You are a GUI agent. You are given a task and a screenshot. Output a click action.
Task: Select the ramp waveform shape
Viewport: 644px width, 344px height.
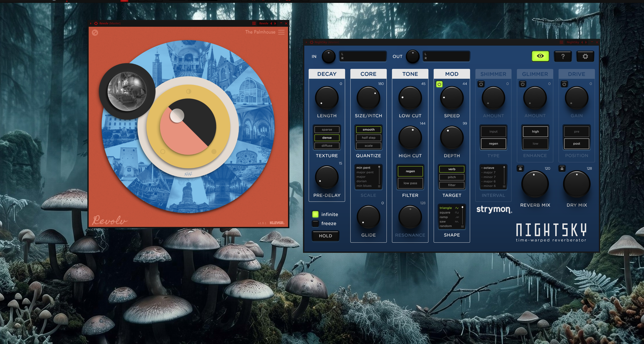pyautogui.click(x=449, y=217)
